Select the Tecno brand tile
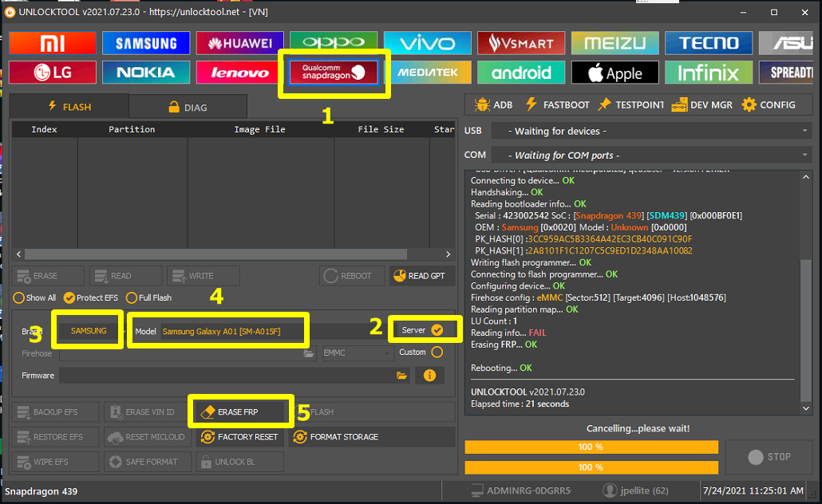 pos(709,43)
